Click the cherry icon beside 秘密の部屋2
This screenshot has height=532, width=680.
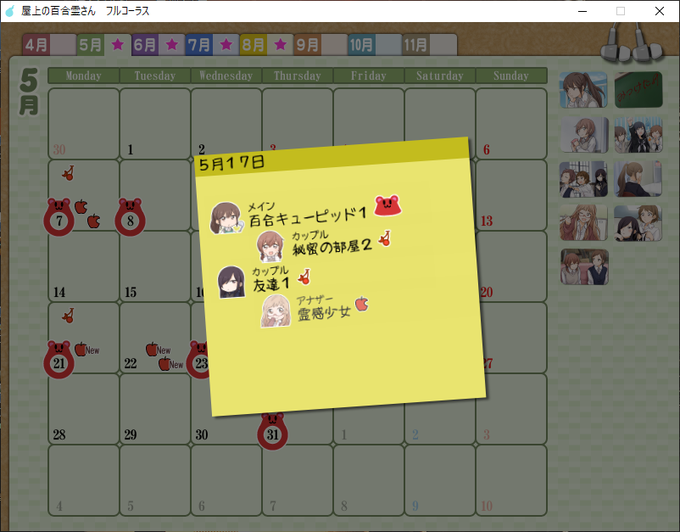click(x=385, y=238)
